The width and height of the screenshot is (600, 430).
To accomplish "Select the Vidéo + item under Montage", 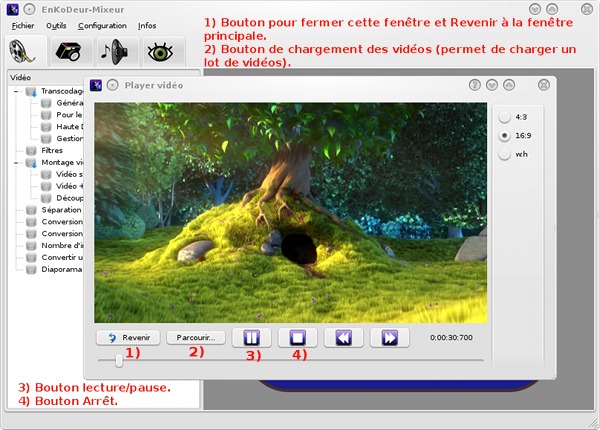I will tap(70, 186).
